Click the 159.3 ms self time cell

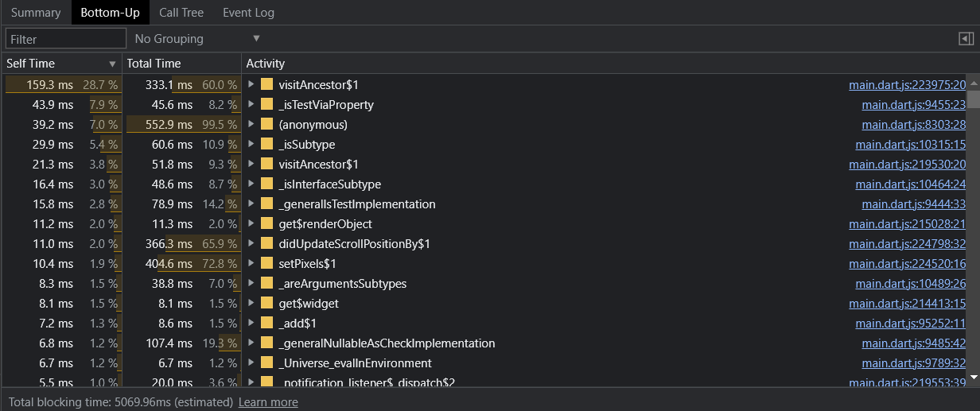tap(61, 84)
